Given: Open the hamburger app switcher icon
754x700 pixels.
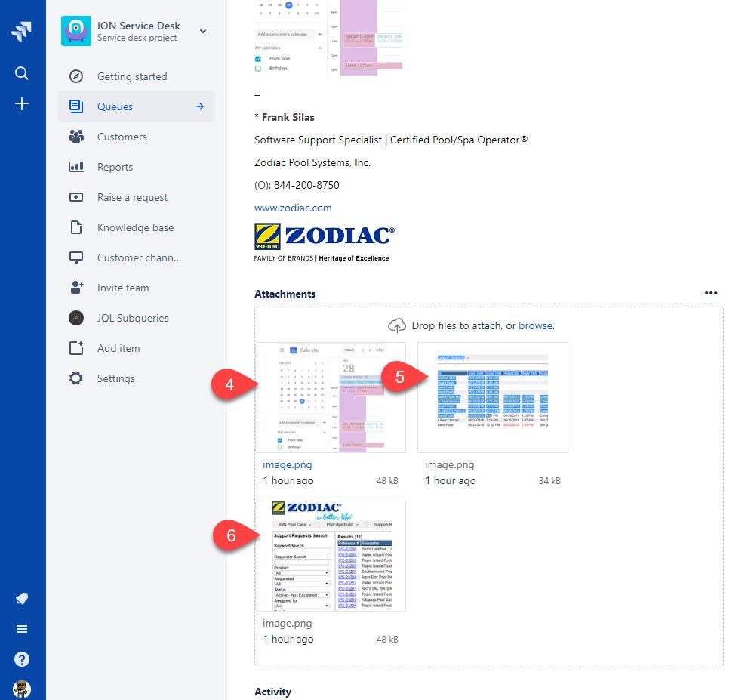Looking at the screenshot, I should tap(22, 629).
